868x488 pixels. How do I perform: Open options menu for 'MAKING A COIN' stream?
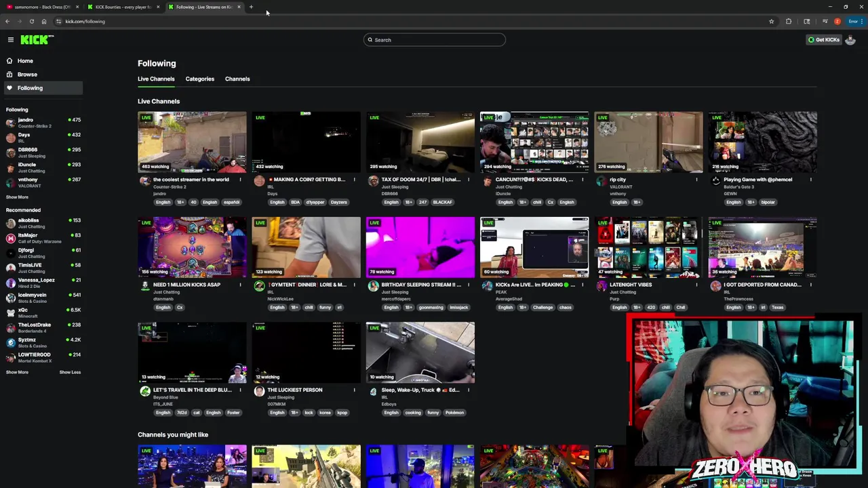click(354, 180)
